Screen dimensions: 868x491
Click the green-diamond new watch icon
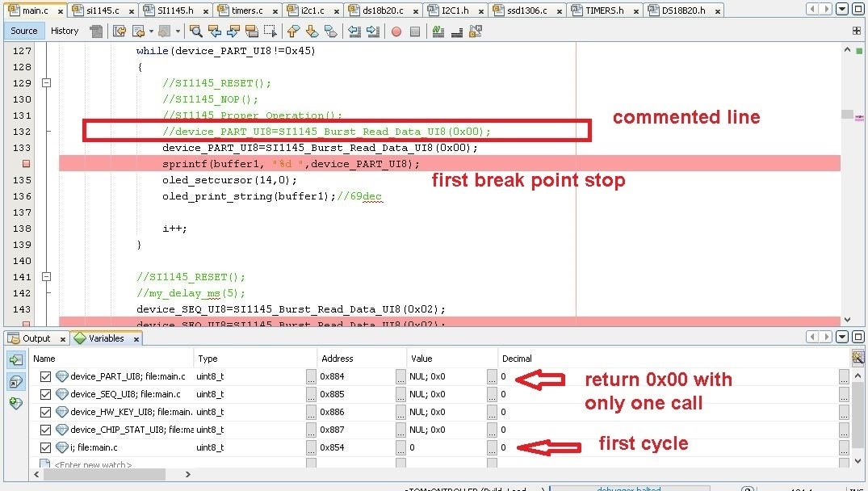pyautogui.click(x=15, y=402)
